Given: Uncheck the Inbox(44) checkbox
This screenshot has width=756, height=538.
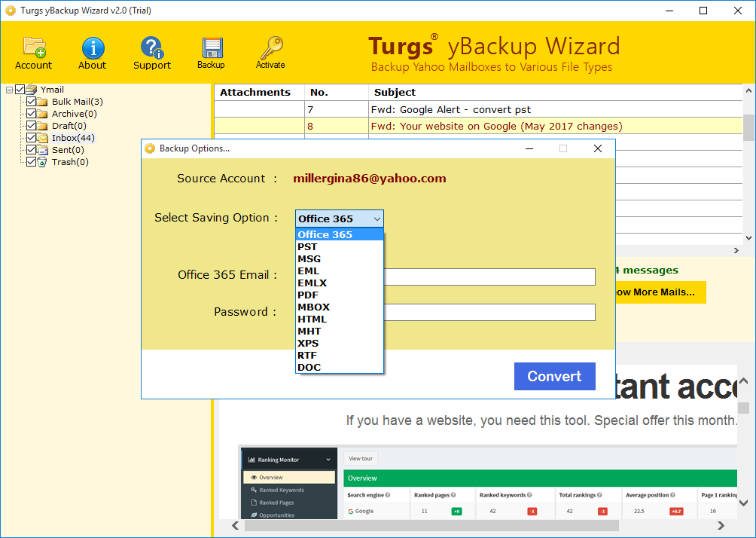Looking at the screenshot, I should [32, 138].
